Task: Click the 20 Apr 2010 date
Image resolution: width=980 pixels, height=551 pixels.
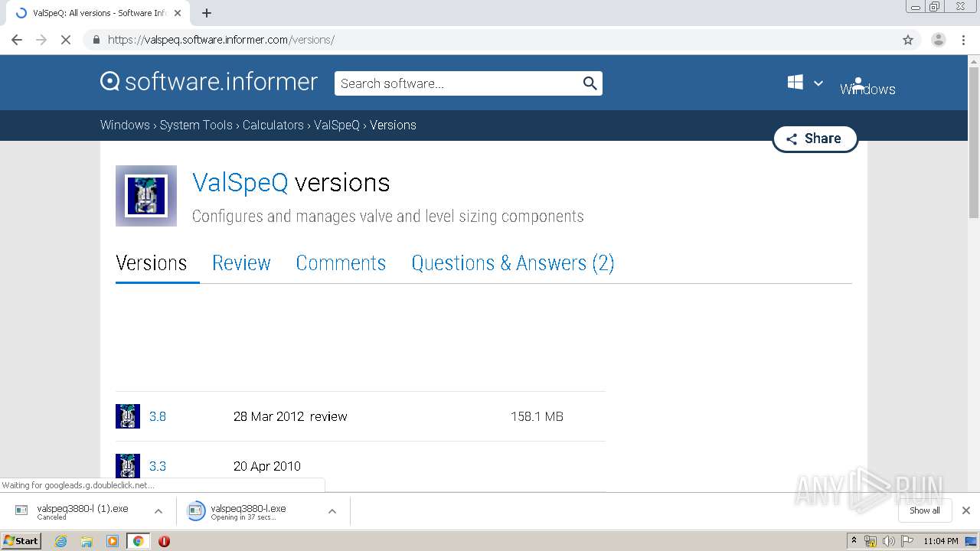Action: [x=267, y=466]
